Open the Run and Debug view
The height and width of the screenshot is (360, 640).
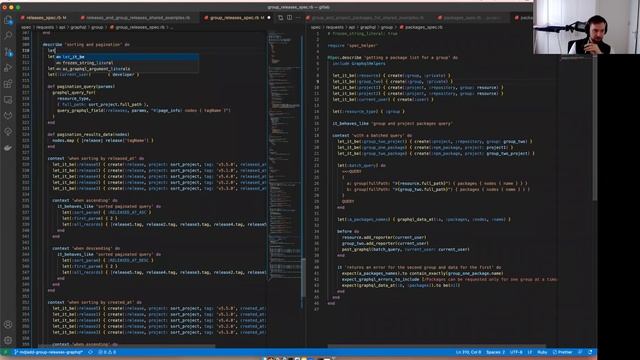(8, 68)
